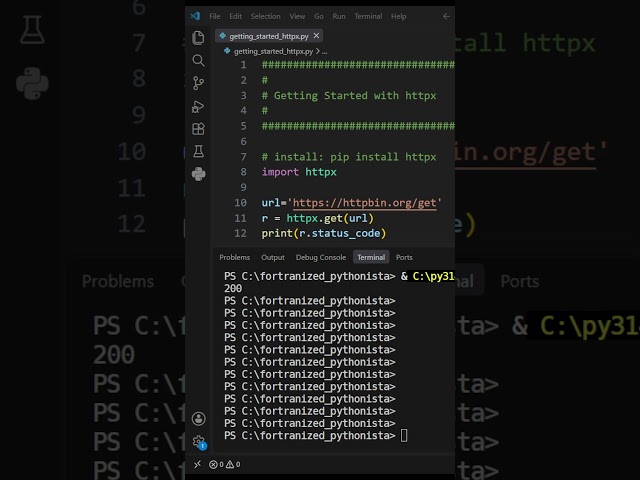Screen dimensions: 640x480
Task: Open the Edit menu
Action: tap(236, 16)
